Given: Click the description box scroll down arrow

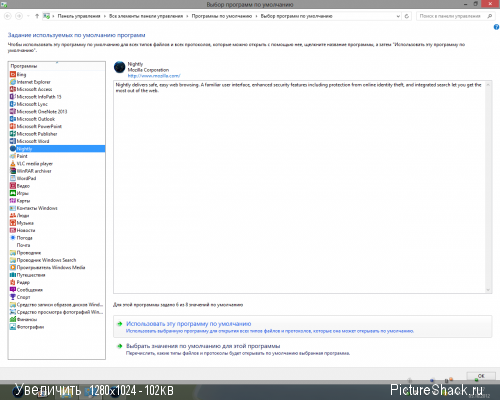Looking at the screenshot, I should click(x=488, y=290).
